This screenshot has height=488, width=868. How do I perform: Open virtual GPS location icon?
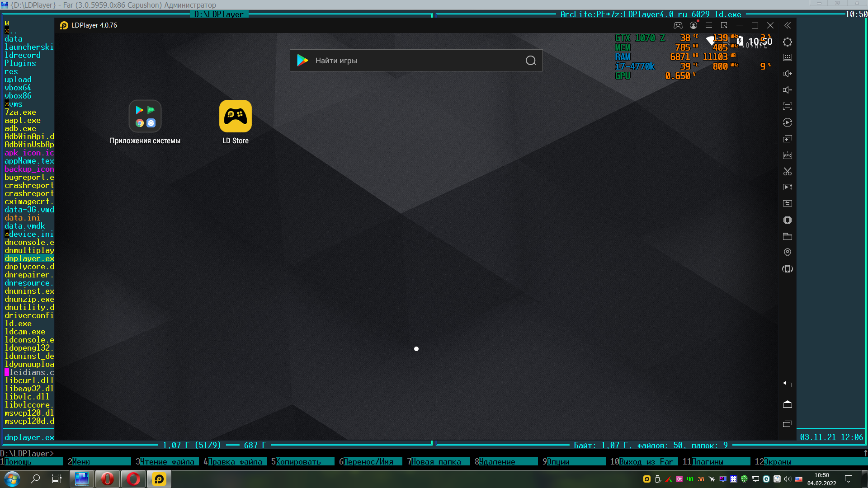click(x=787, y=252)
